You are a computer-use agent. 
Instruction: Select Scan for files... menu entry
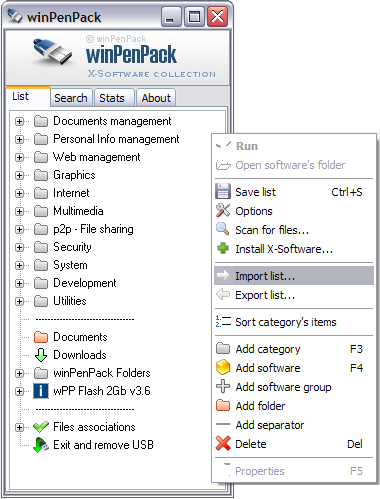[x=295, y=230]
